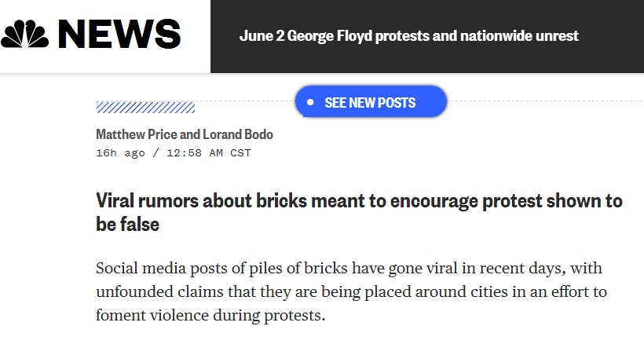Viewport: 644px width, 348px height.
Task: Open the NEWS wordmark homepage link
Action: point(119,35)
